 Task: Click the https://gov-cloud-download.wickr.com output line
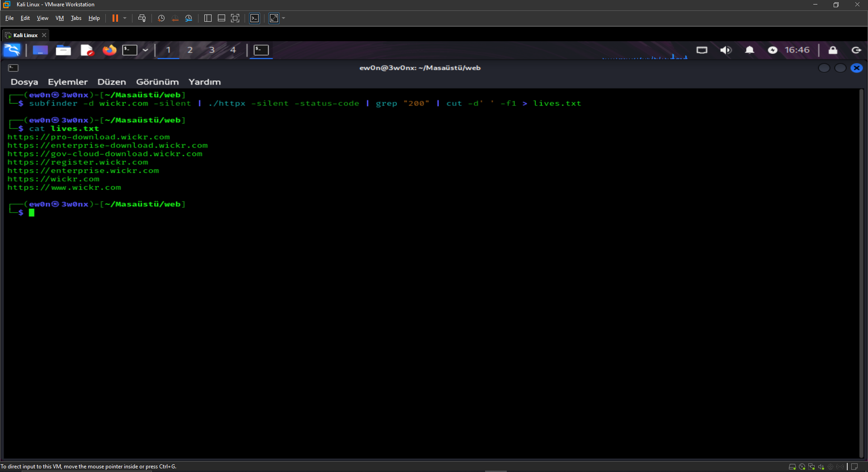pos(105,154)
